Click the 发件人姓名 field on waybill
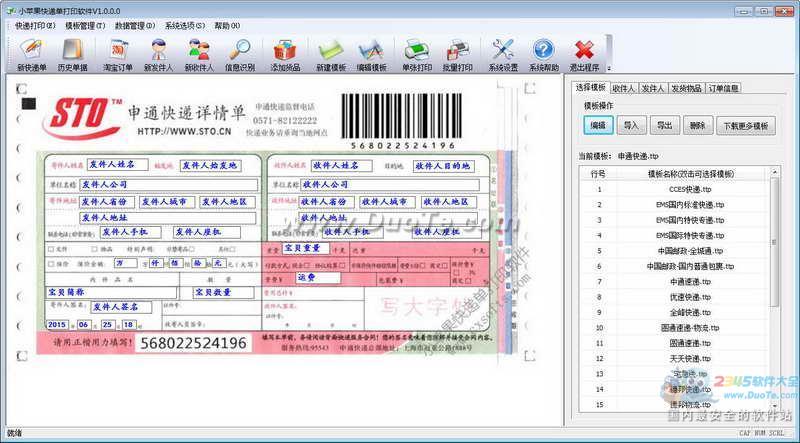The height and width of the screenshot is (443, 800). pos(117,165)
